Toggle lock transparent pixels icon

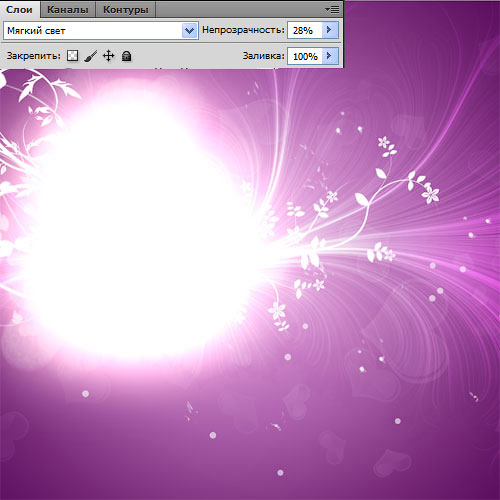(72, 56)
